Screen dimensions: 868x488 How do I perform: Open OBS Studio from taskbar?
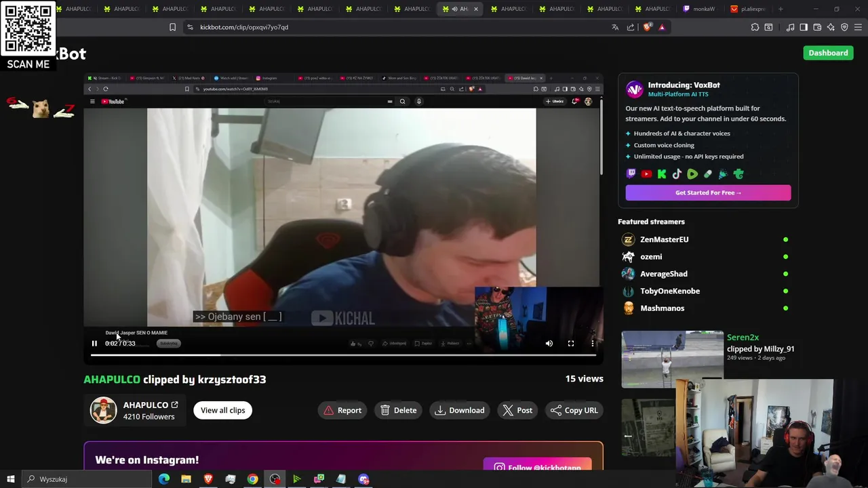pos(275,479)
